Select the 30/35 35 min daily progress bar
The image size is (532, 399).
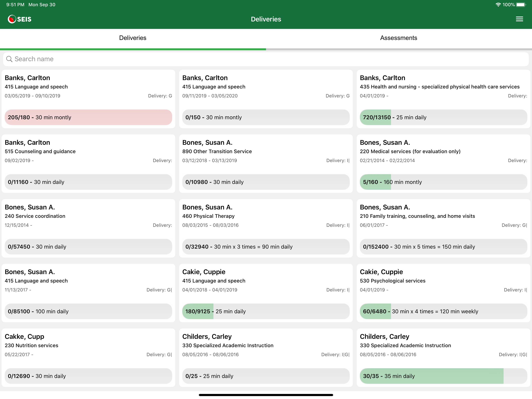[443, 376]
